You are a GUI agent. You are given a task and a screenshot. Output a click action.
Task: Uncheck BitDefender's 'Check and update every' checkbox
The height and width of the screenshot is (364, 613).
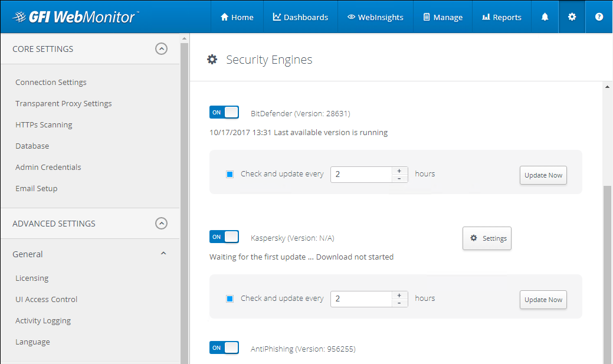coord(230,175)
